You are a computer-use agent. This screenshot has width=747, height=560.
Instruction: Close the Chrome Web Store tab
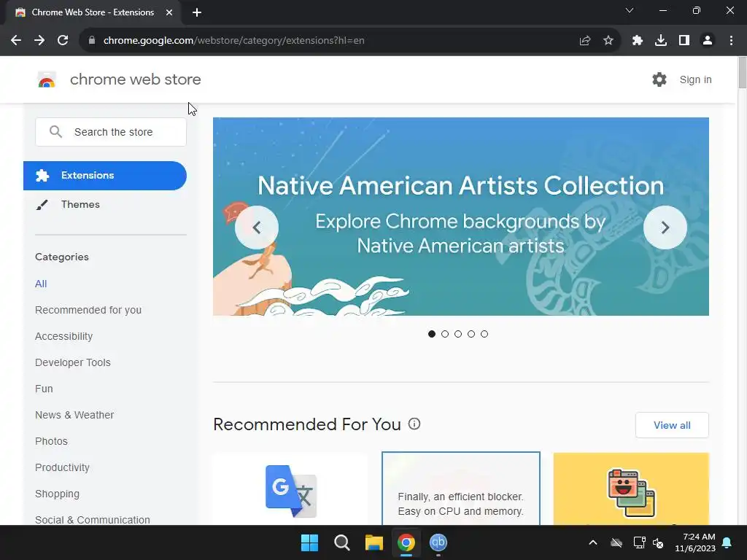click(x=169, y=12)
